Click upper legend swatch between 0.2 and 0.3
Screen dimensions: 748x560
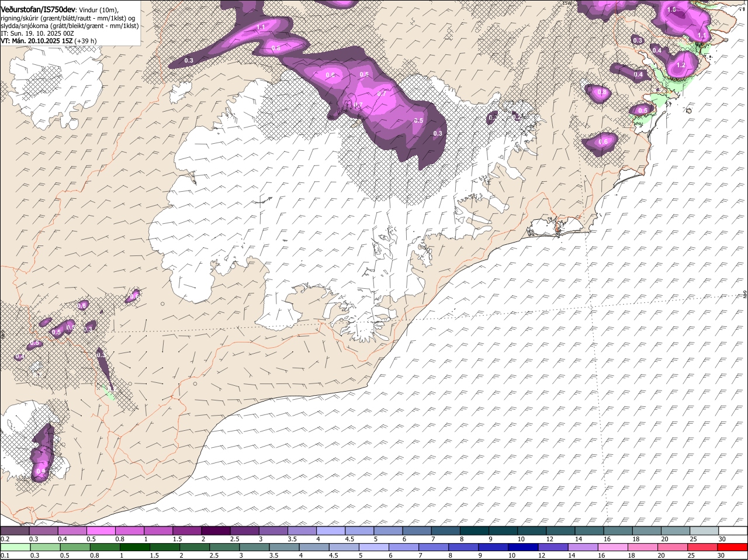[x=15, y=531]
